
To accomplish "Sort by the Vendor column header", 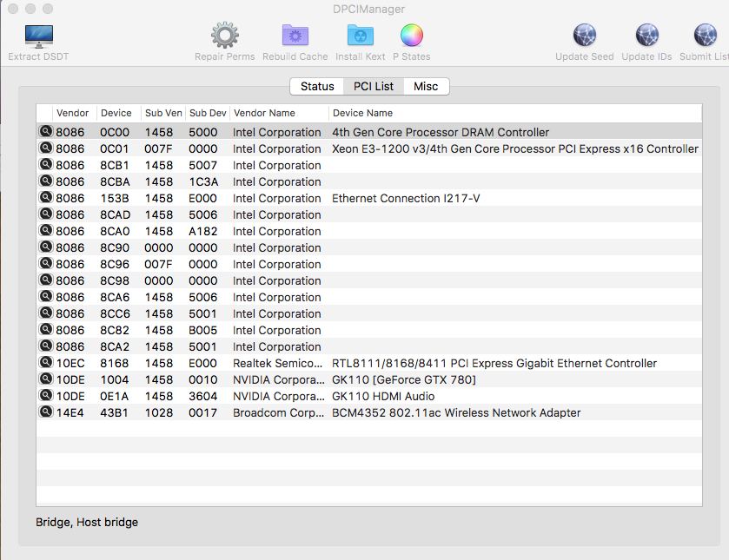I will (x=73, y=113).
